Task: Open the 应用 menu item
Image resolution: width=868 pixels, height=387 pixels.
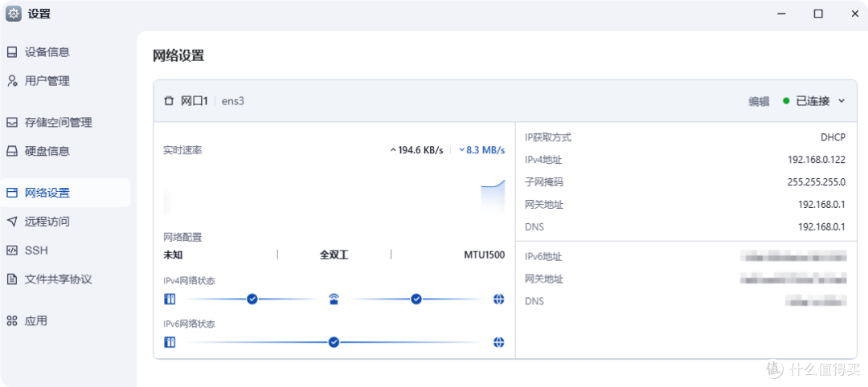Action: point(36,321)
